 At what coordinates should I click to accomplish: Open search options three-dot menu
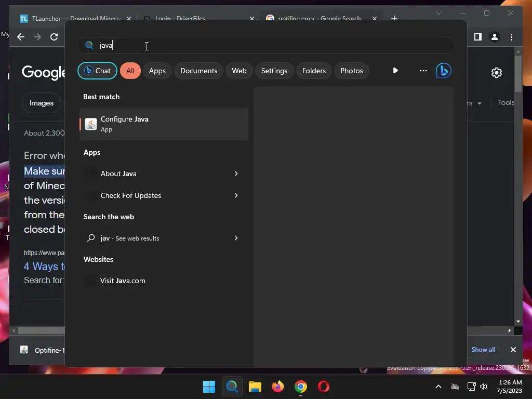[423, 71]
